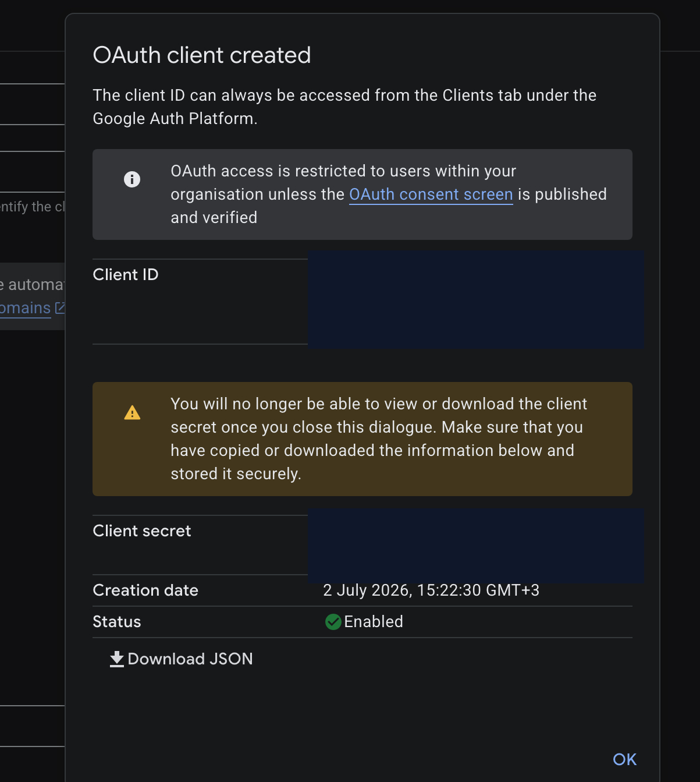700x782 pixels.
Task: Click the download arrow icon
Action: point(117,659)
